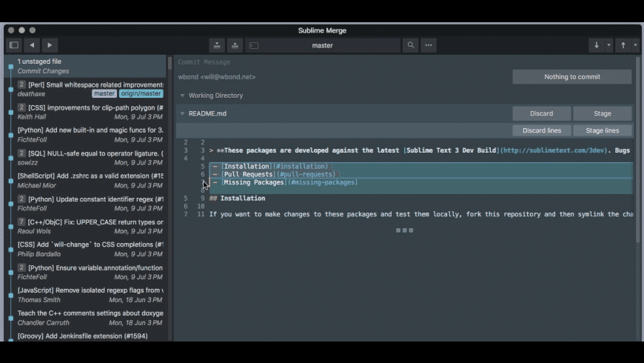Click the origin/master label tag
Image resolution: width=644 pixels, height=363 pixels.
point(141,94)
